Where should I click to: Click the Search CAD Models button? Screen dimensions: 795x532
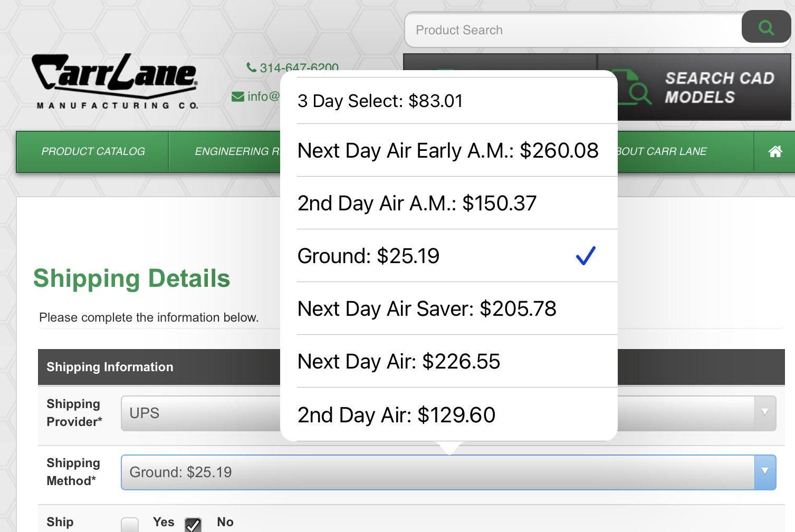tap(719, 88)
